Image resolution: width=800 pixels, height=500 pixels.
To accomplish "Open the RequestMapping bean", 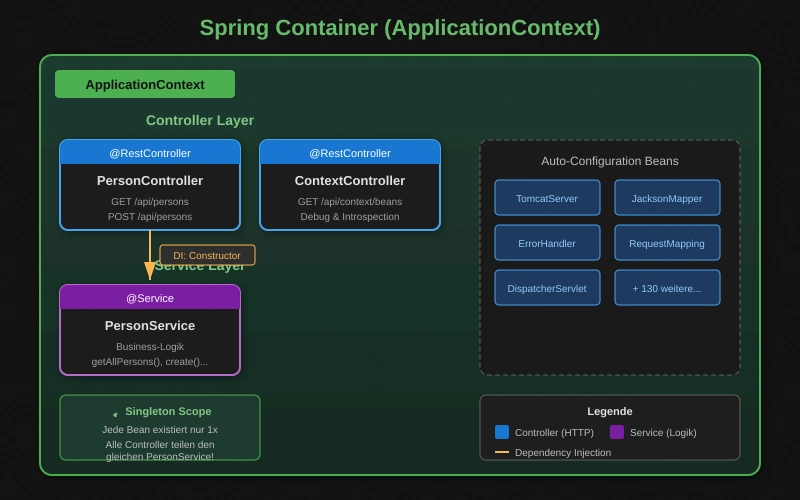I will [667, 243].
